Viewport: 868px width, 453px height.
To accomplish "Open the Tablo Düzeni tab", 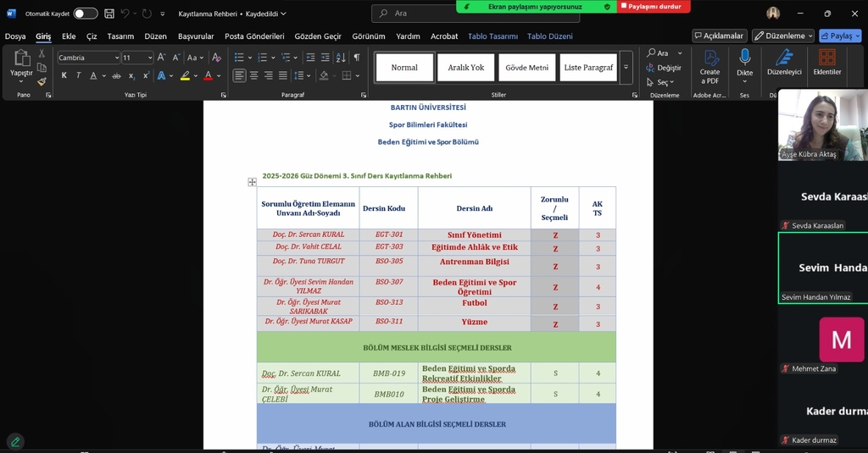I will (549, 36).
